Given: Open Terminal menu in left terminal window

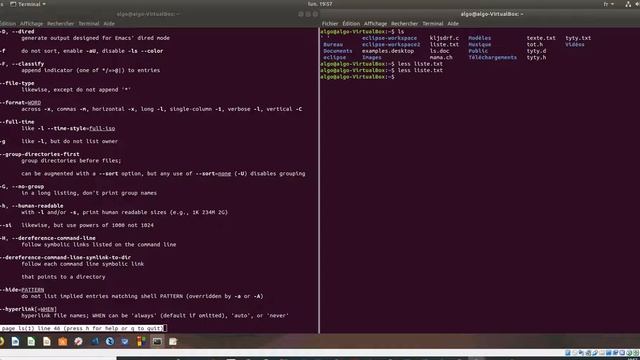Looking at the screenshot, I should (89, 24).
